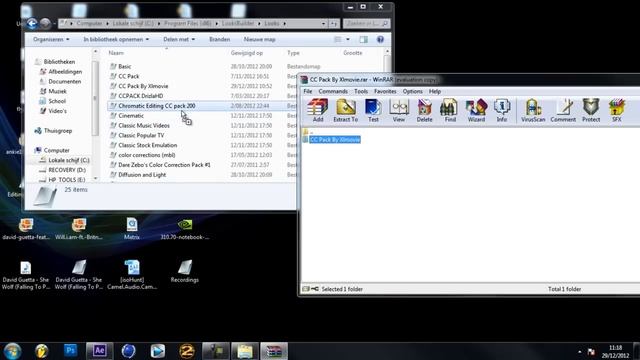Open the view options dropdown arrow in Explorer
This screenshot has width=640, height=360.
pos(348,40)
